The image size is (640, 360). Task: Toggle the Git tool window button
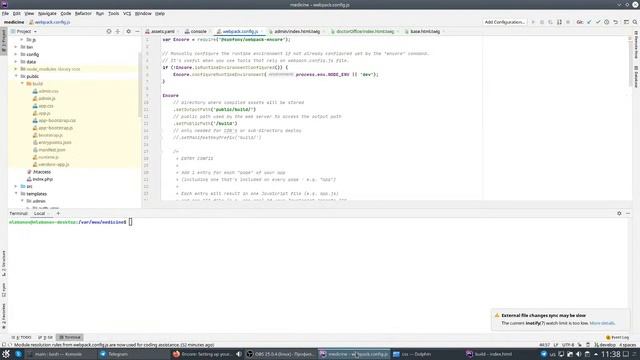45,338
